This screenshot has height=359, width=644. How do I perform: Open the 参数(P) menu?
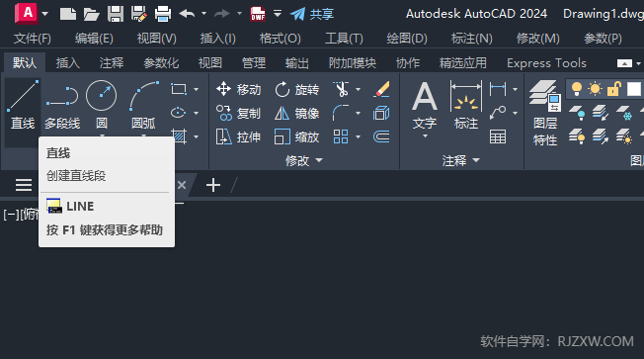603,39
